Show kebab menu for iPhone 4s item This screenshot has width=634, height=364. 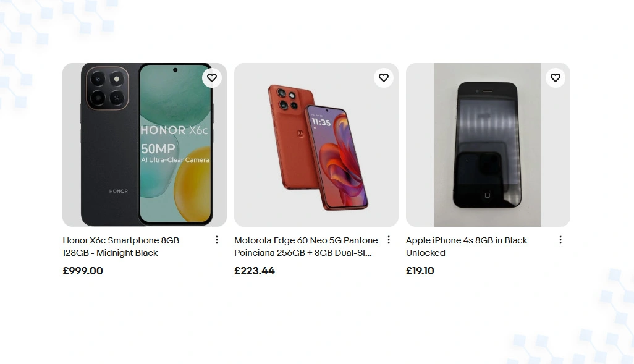tap(560, 240)
